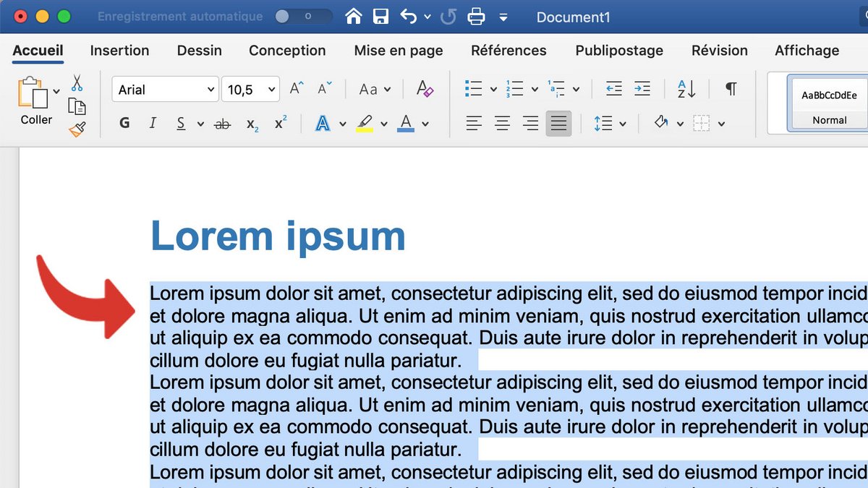Open the Aa change case menu
Image resolution: width=868 pixels, height=488 pixels.
point(375,90)
